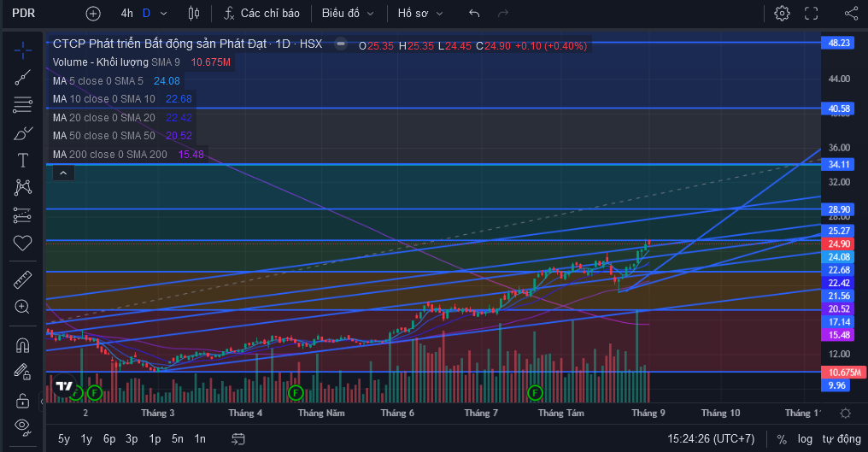The width and height of the screenshot is (868, 452).
Task: Toggle magnet mode for drawings
Action: coord(23,345)
